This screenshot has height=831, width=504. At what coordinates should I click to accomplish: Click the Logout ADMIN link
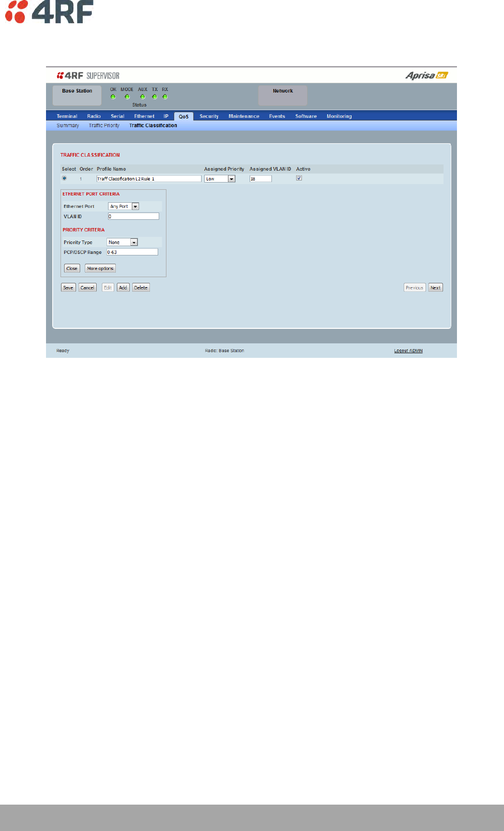click(408, 351)
